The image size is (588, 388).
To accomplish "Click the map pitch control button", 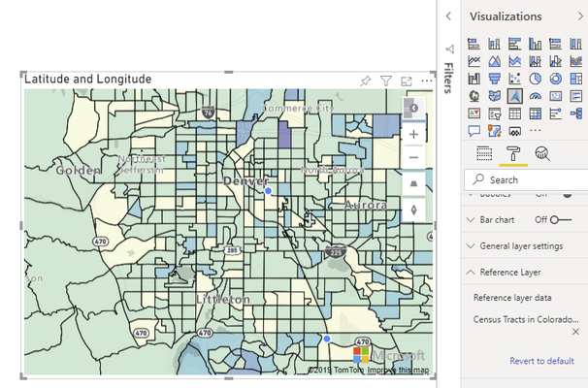I will [x=413, y=183].
